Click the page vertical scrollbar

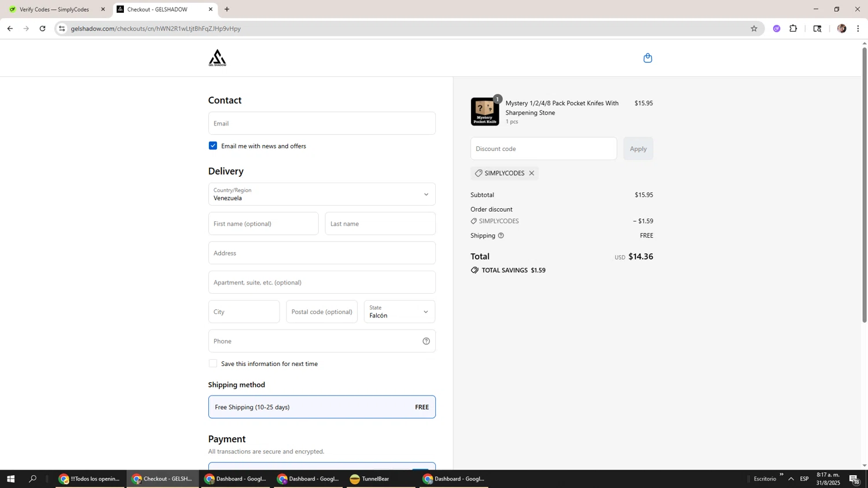pos(865,185)
